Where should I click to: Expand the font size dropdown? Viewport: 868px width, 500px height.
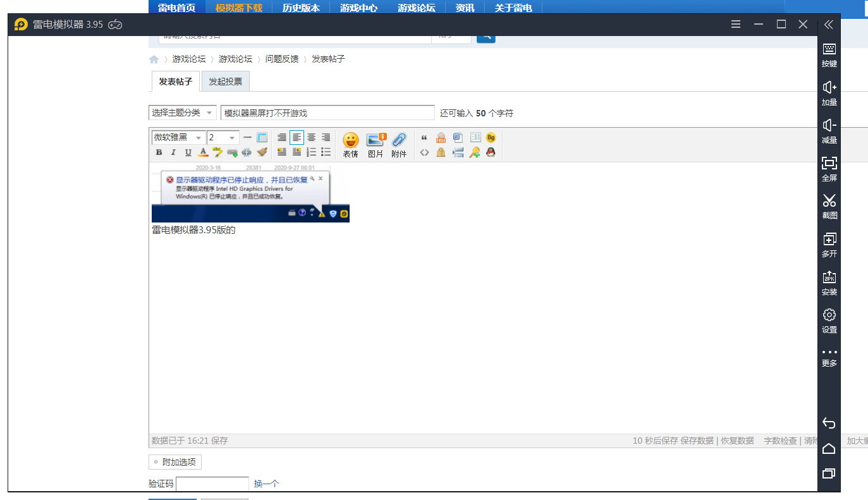click(223, 137)
